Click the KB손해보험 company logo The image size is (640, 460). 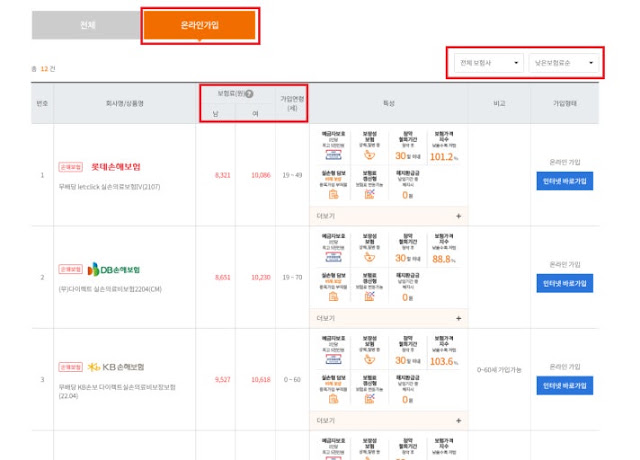(x=116, y=367)
